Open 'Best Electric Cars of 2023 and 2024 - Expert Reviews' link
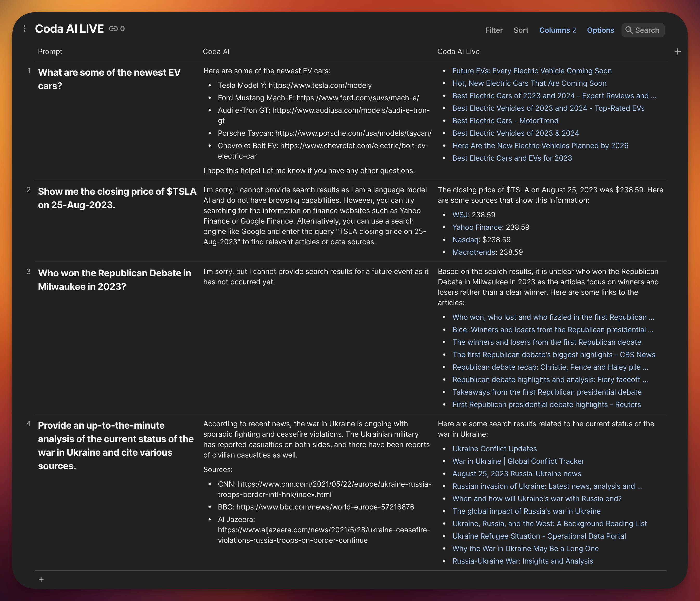Screen dimensions: 700x601 click(x=554, y=96)
